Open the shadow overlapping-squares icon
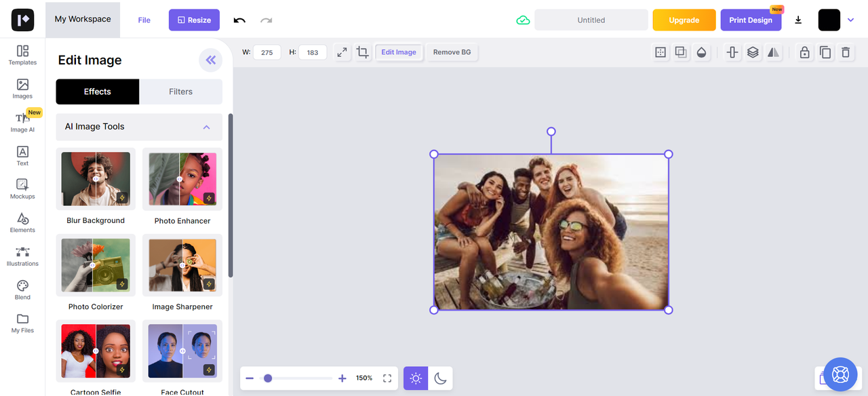This screenshot has width=868, height=396. 681,52
